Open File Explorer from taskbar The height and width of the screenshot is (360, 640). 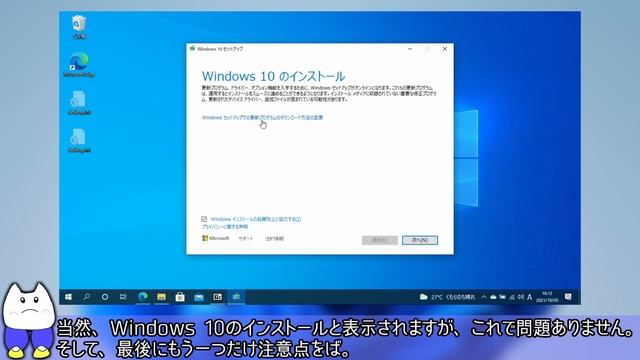click(x=161, y=297)
